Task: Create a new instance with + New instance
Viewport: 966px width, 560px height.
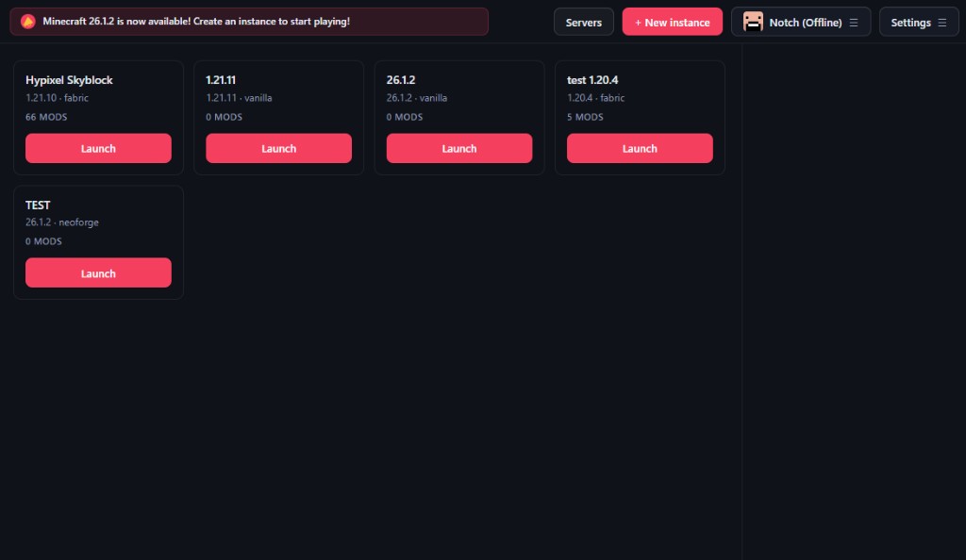Action: [x=672, y=22]
